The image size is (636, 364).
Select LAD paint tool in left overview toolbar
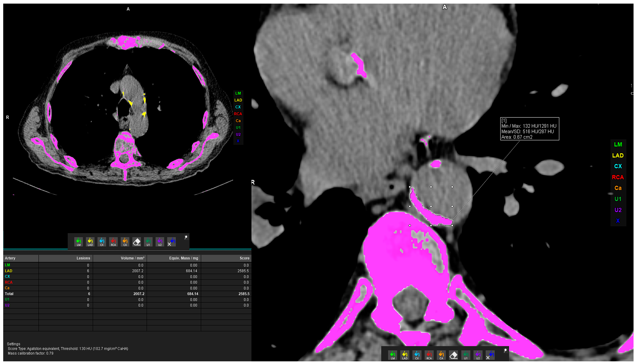[90, 242]
